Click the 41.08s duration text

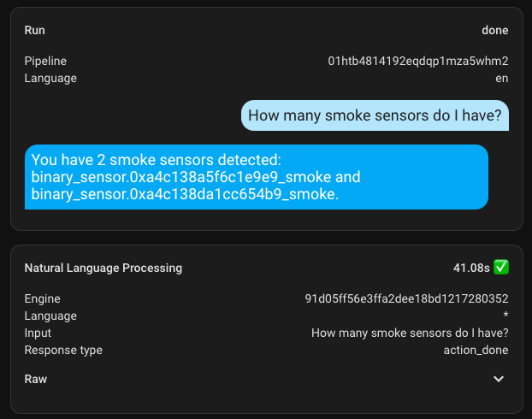[471, 268]
